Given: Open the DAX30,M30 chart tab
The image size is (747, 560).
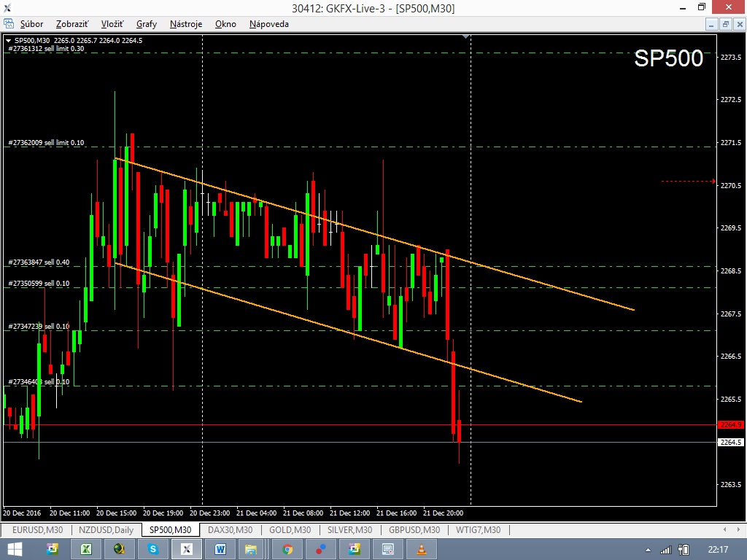Looking at the screenshot, I should point(230,529).
